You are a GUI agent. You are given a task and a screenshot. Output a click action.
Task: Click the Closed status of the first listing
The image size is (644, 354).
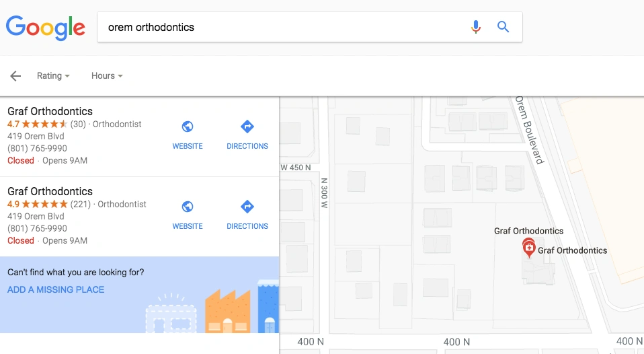[21, 160]
